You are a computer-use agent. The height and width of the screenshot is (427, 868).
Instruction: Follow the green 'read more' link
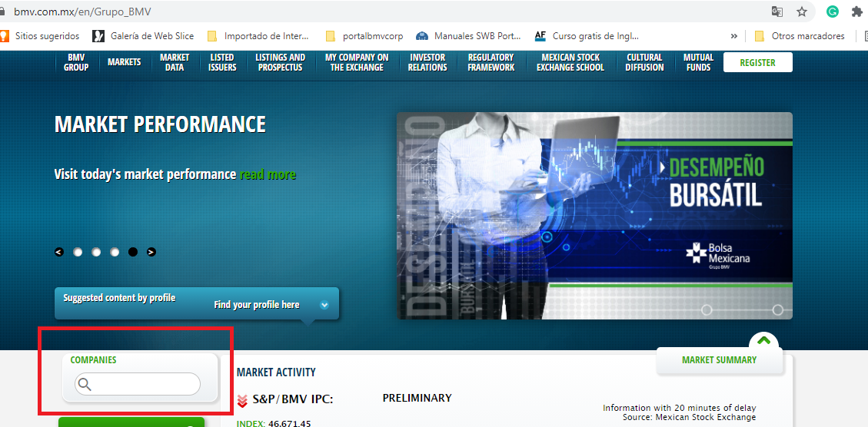(268, 175)
